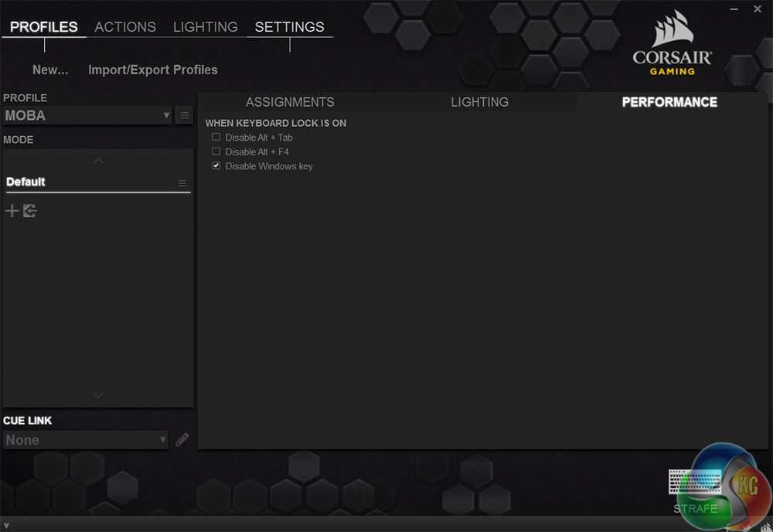Click the Corsair sails icon in status bar
The image size is (773, 532).
pos(765,527)
